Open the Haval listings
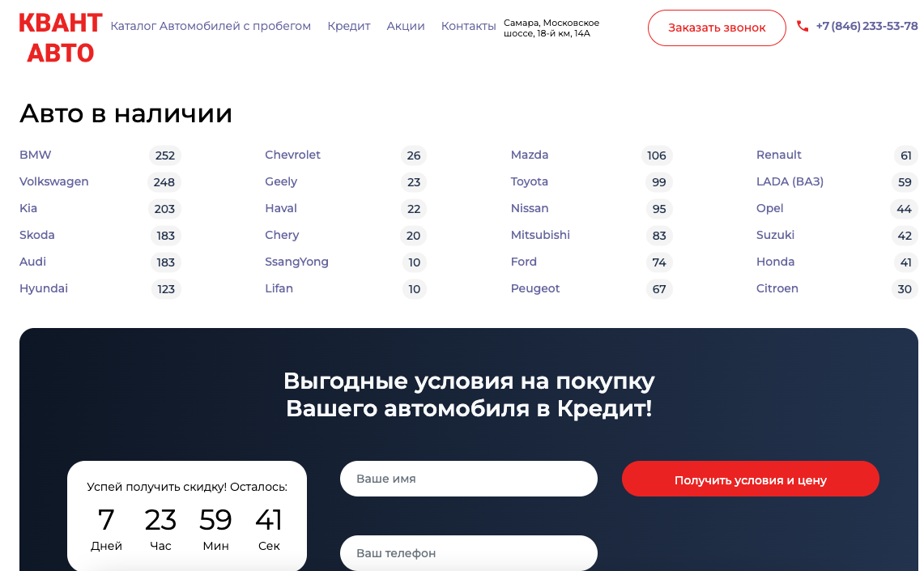This screenshot has width=924, height=571. coord(281,208)
